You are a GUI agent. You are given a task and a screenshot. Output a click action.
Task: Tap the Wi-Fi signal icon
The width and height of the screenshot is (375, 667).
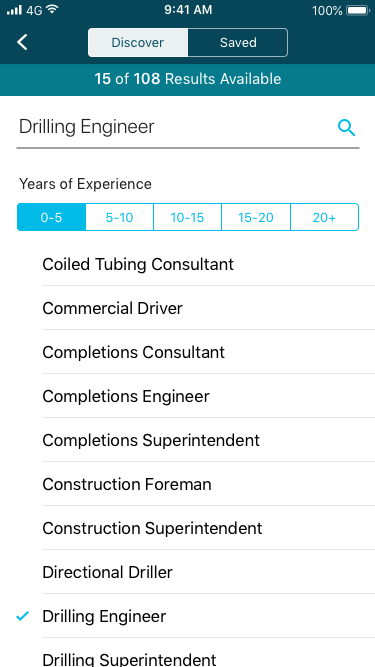[x=52, y=9]
